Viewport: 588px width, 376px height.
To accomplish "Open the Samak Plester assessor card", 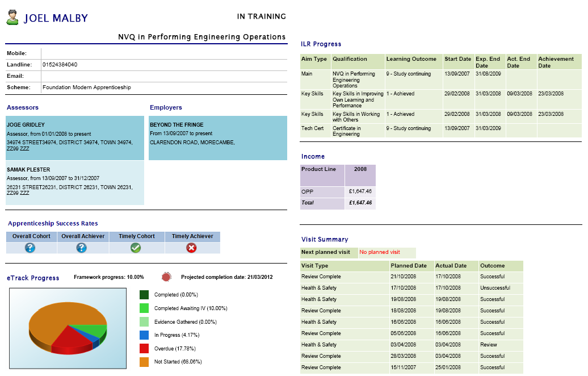I will coord(75,182).
